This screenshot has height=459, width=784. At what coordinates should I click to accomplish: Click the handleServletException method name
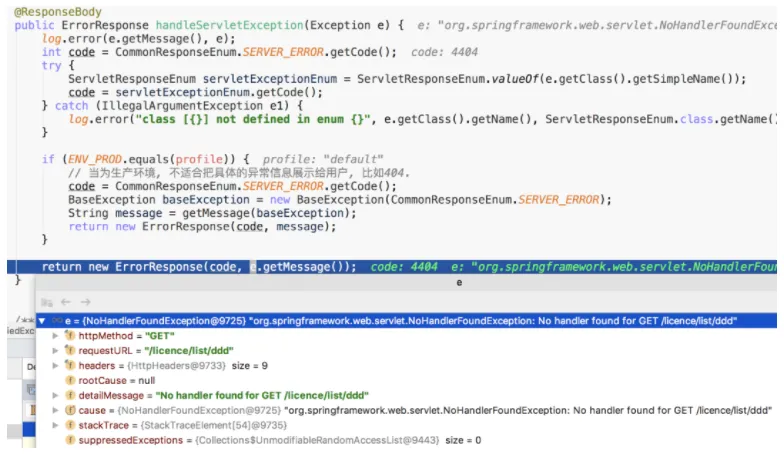[x=230, y=25]
